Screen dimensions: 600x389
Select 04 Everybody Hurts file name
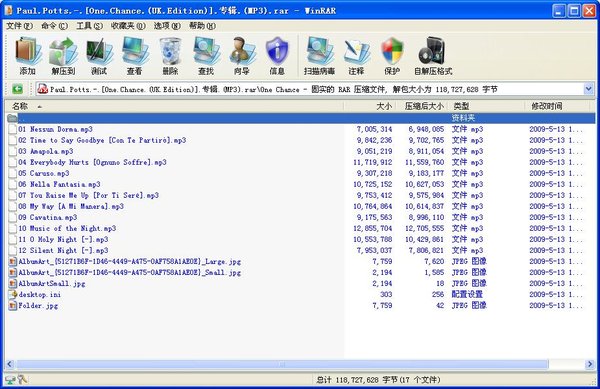pyautogui.click(x=92, y=162)
